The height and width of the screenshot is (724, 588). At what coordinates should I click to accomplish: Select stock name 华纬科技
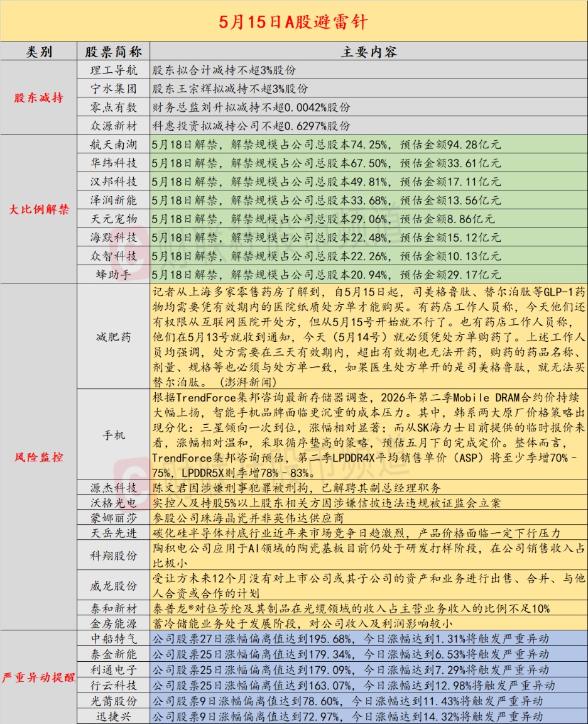point(114,163)
